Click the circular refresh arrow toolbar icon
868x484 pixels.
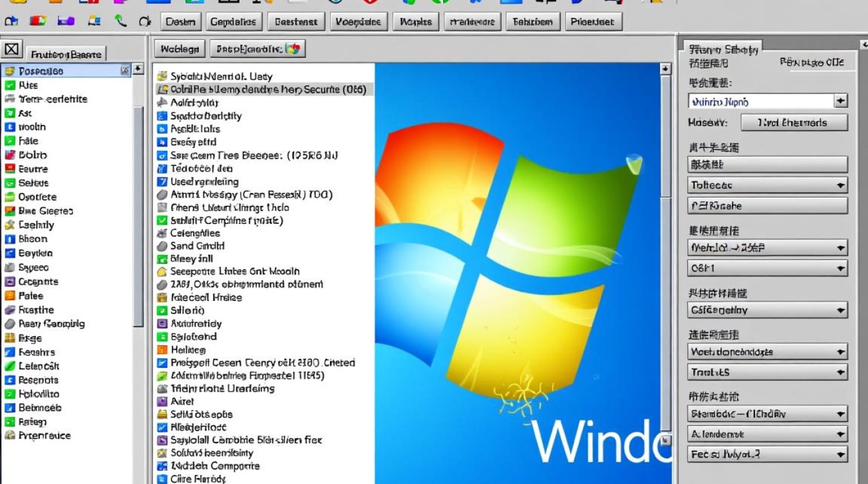145,21
